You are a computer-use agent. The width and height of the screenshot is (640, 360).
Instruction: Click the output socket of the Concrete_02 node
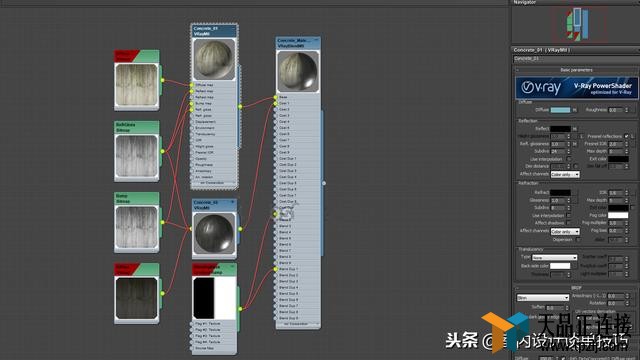[x=240, y=229]
